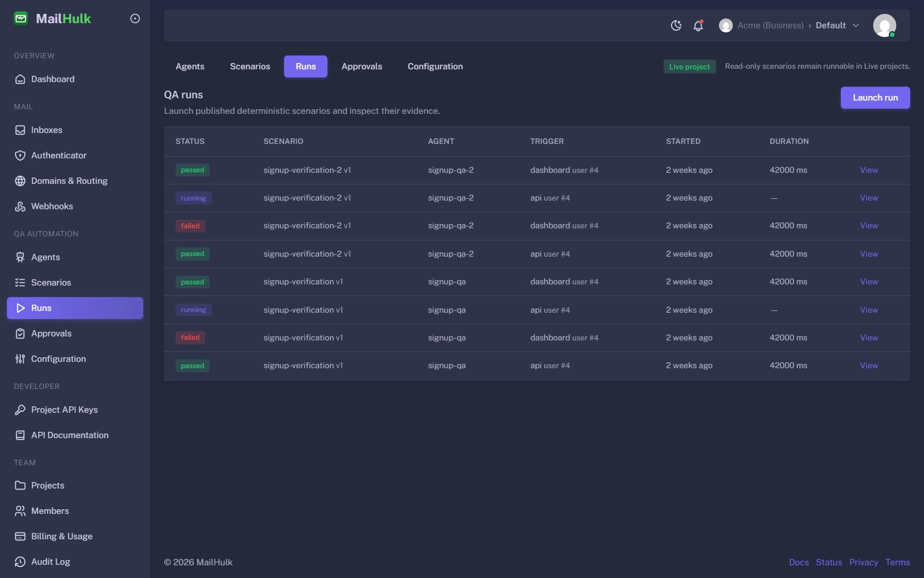The width and height of the screenshot is (924, 578).
Task: Open the Docs footer link
Action: click(799, 562)
